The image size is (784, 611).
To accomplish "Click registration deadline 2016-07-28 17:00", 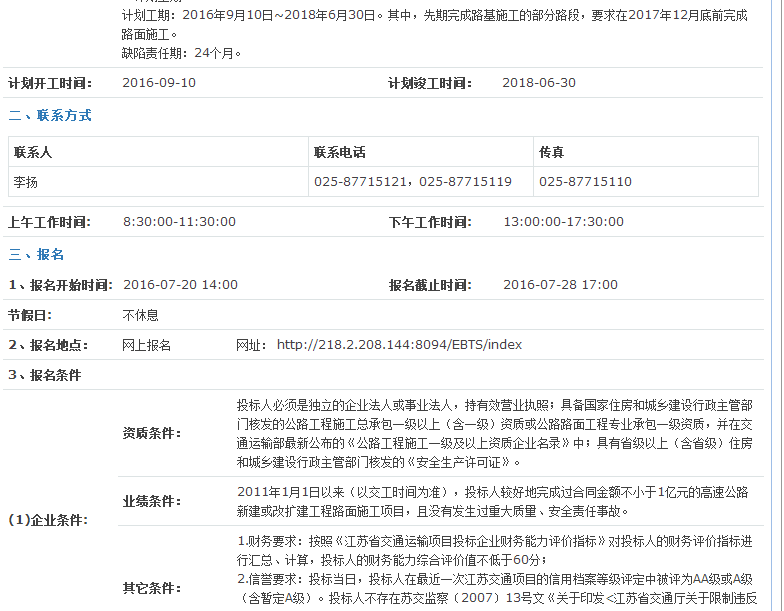I will [560, 285].
